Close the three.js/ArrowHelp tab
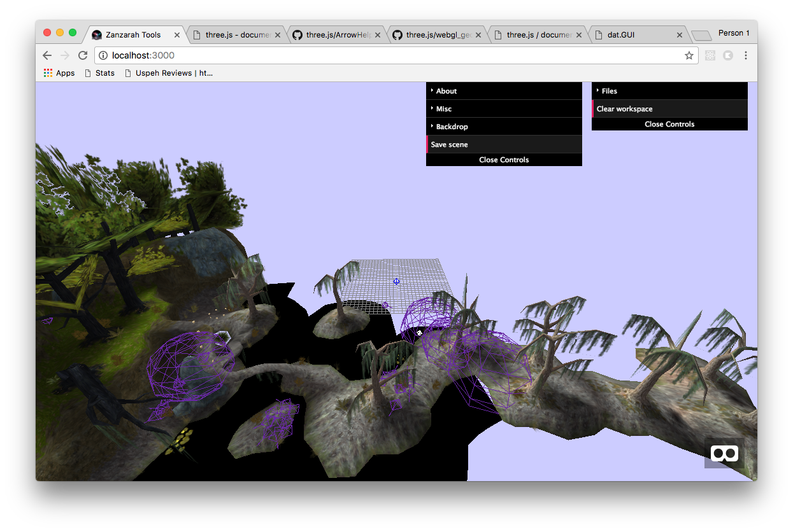The height and width of the screenshot is (532, 793). click(x=378, y=35)
